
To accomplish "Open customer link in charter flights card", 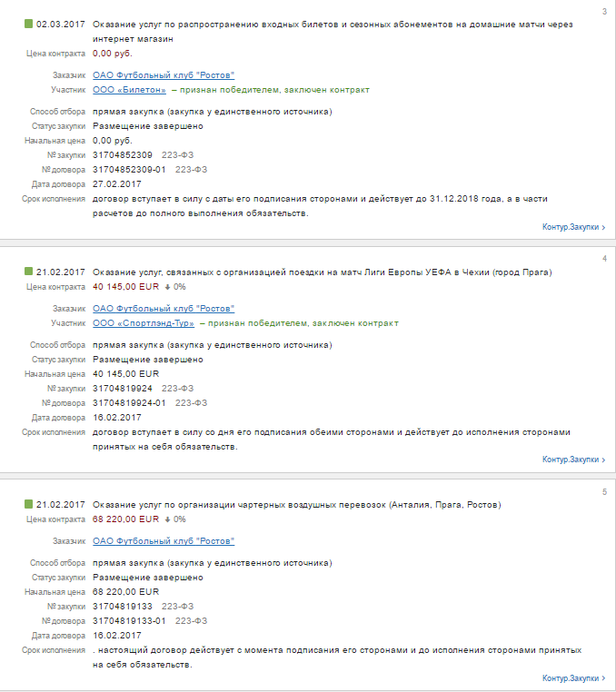I will 164,541.
